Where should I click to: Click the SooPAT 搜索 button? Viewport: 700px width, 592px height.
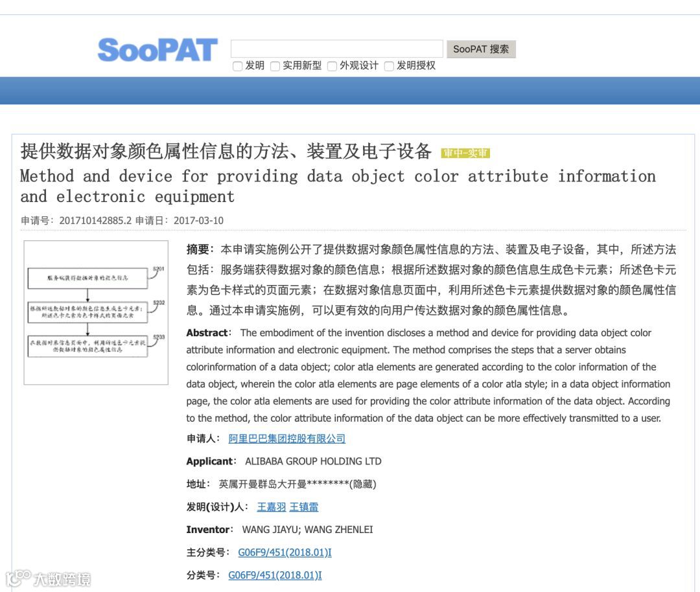tap(481, 49)
